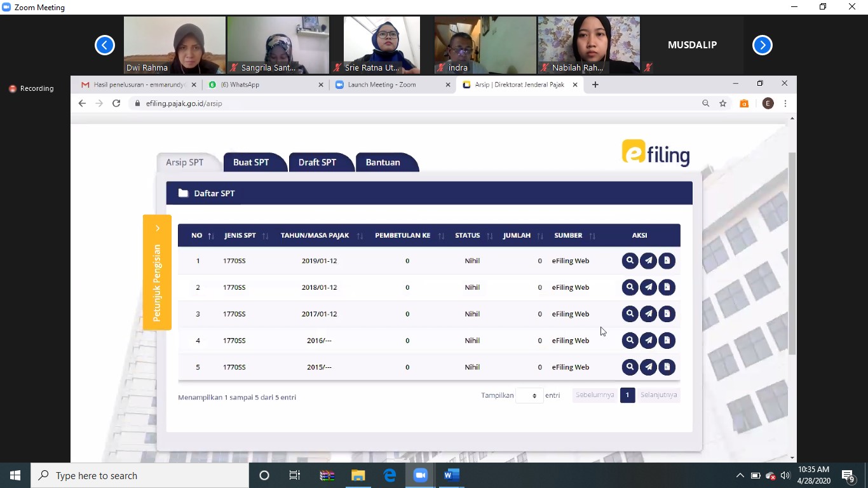Click the search icon in row 1
868x488 pixels.
pyautogui.click(x=630, y=261)
